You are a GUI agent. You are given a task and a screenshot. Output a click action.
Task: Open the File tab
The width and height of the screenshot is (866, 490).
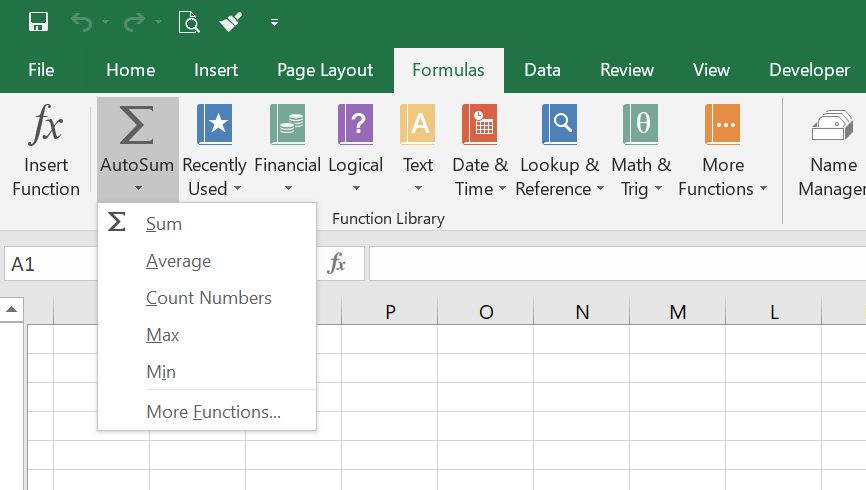click(41, 70)
